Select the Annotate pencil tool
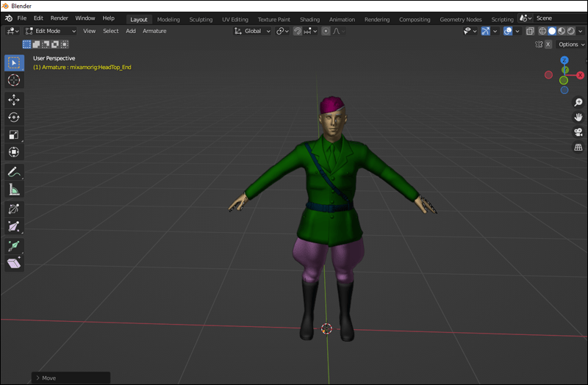588x385 pixels. pyautogui.click(x=14, y=172)
